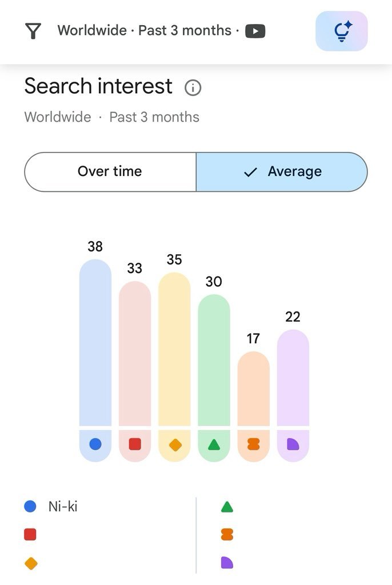Click the orange icon under bar 17
This screenshot has height=585, width=392.
click(x=254, y=444)
